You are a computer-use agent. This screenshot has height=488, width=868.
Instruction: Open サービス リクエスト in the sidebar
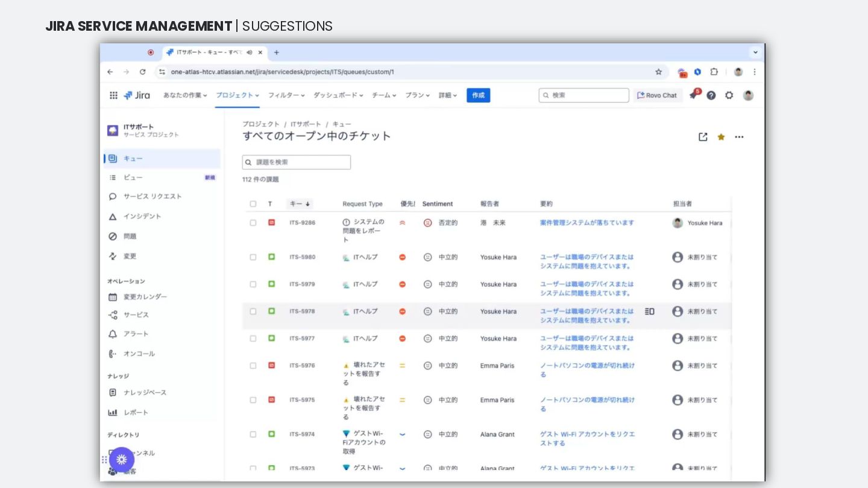pos(153,196)
